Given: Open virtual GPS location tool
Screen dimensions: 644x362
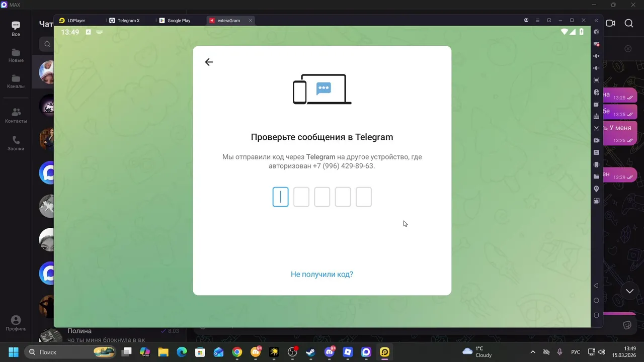Looking at the screenshot, I should (x=597, y=189).
